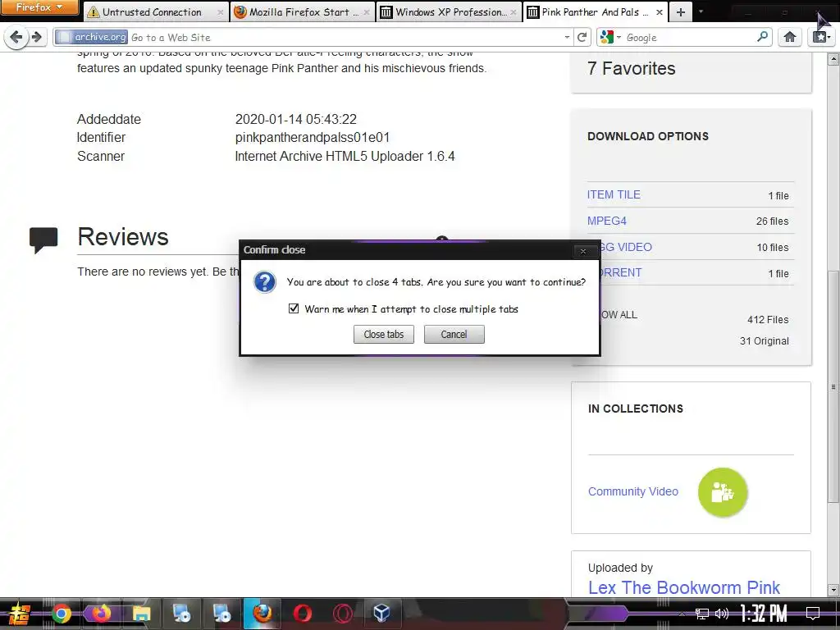The image size is (840, 630).
Task: Open the notification action center icon
Action: tap(813, 614)
